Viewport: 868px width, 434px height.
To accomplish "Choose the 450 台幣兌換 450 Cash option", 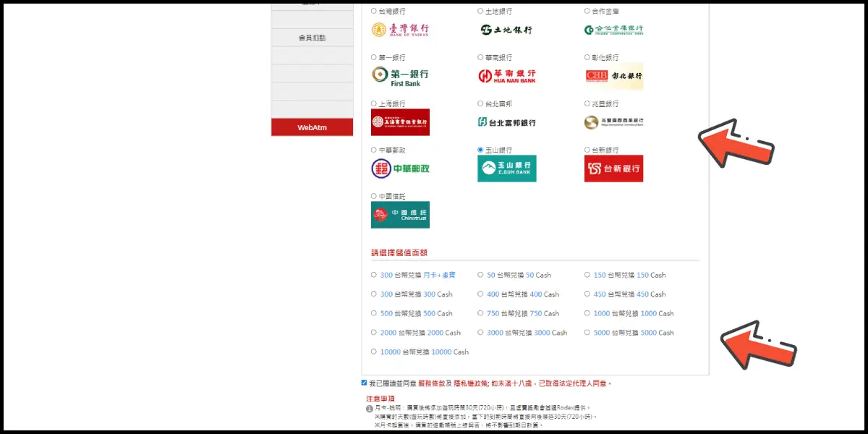I will coord(587,294).
